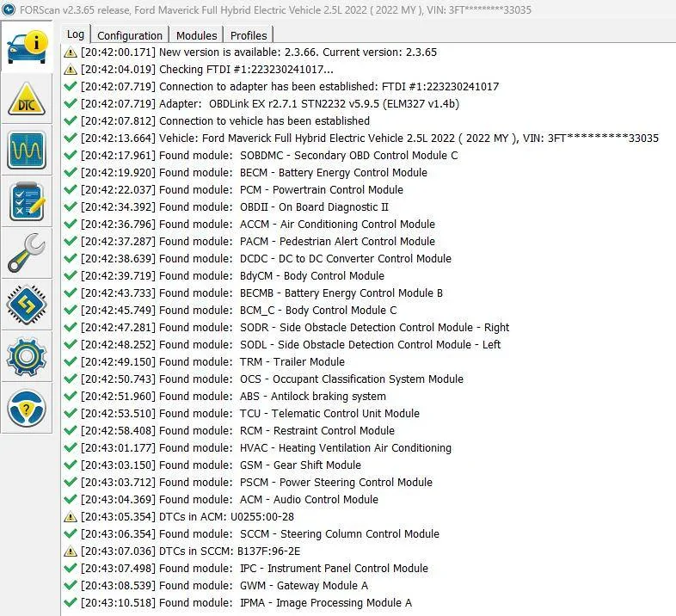Select GSM Gear Shift Module line

(221, 465)
